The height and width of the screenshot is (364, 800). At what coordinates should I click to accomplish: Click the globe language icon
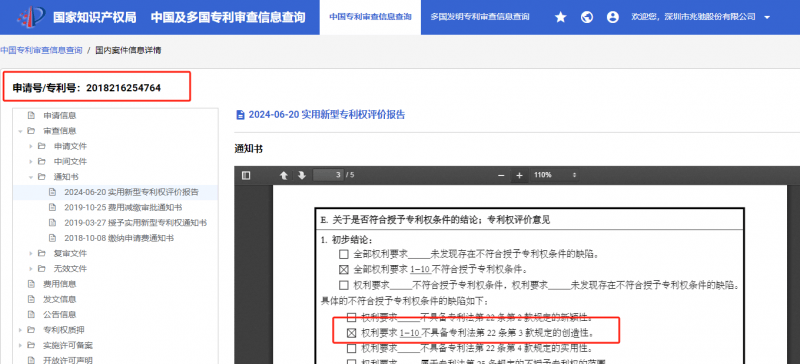point(587,17)
